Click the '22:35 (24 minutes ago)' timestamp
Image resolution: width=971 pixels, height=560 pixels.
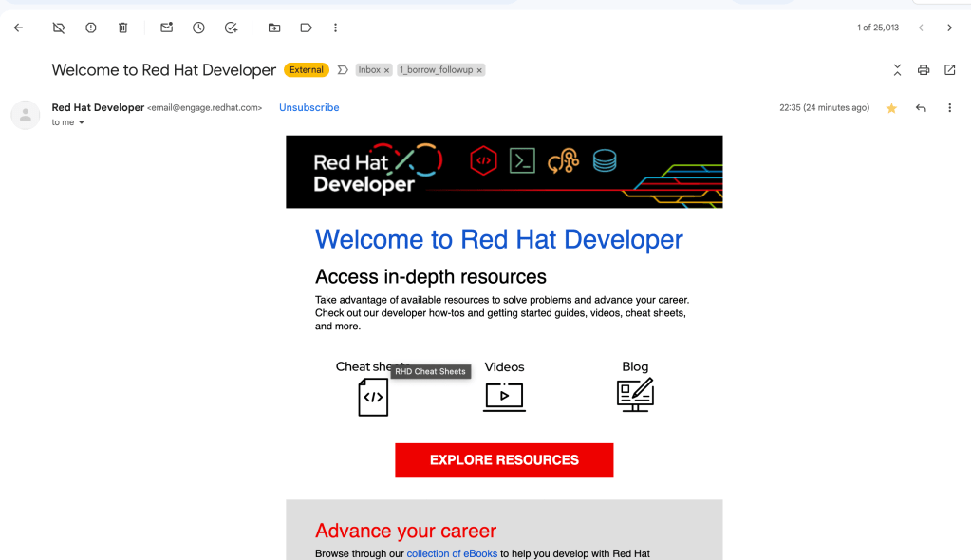coord(824,108)
